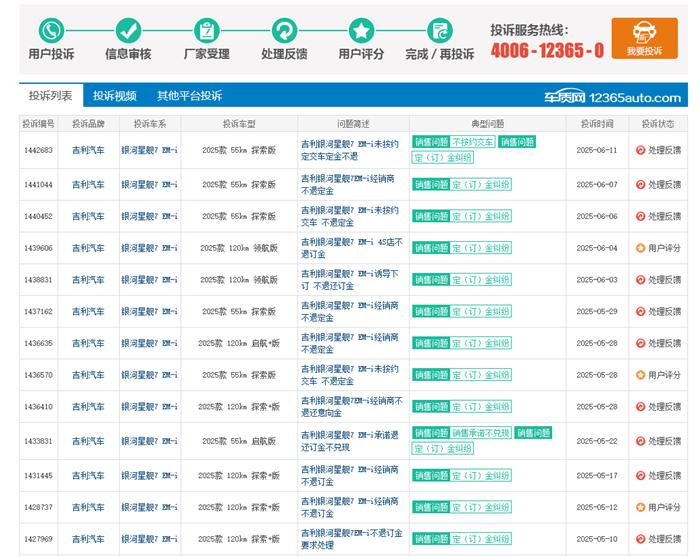Click date 2025-05-29
The image size is (700, 557).
pyautogui.click(x=597, y=311)
